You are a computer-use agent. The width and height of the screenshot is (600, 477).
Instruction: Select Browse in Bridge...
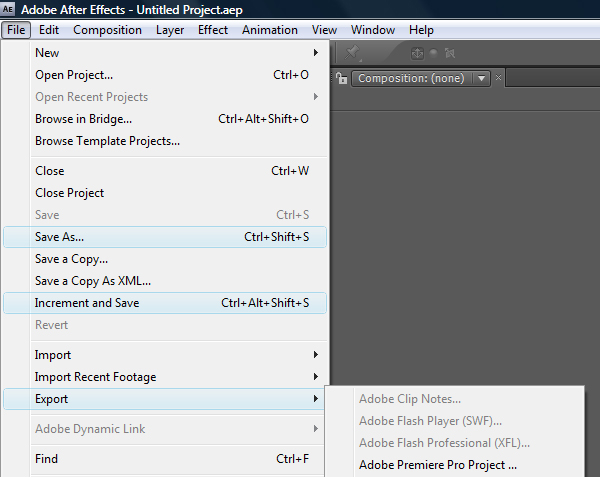tap(165, 119)
